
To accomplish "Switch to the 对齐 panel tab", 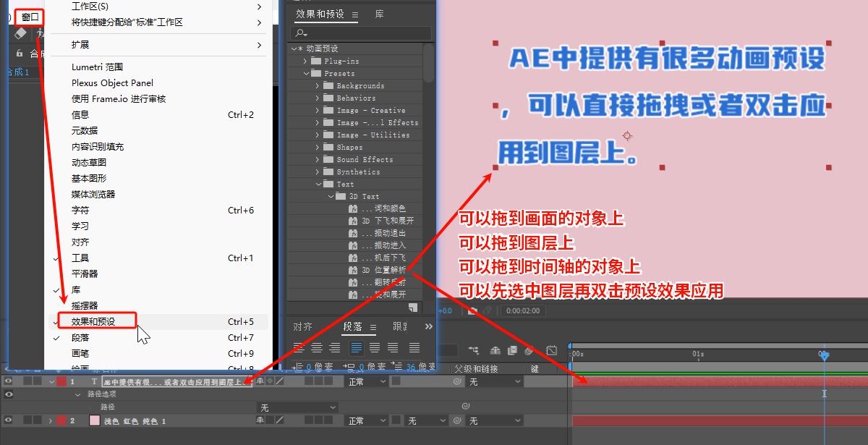I will [302, 326].
